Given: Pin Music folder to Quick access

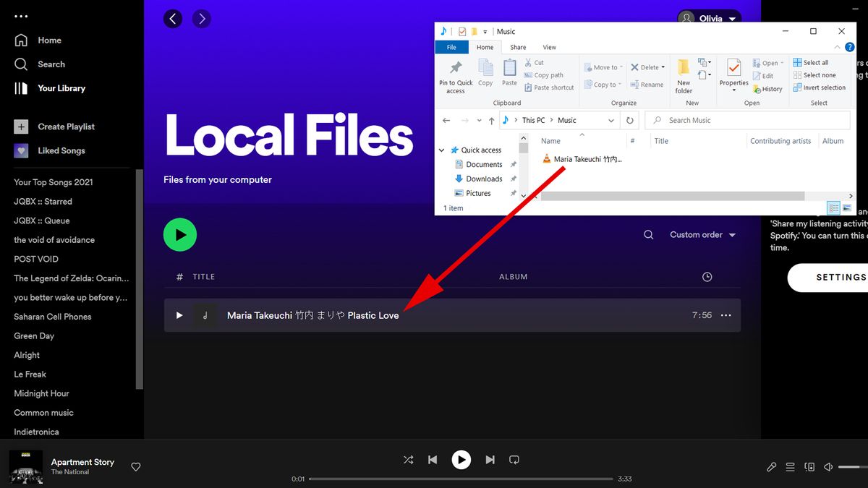Looking at the screenshot, I should 456,75.
